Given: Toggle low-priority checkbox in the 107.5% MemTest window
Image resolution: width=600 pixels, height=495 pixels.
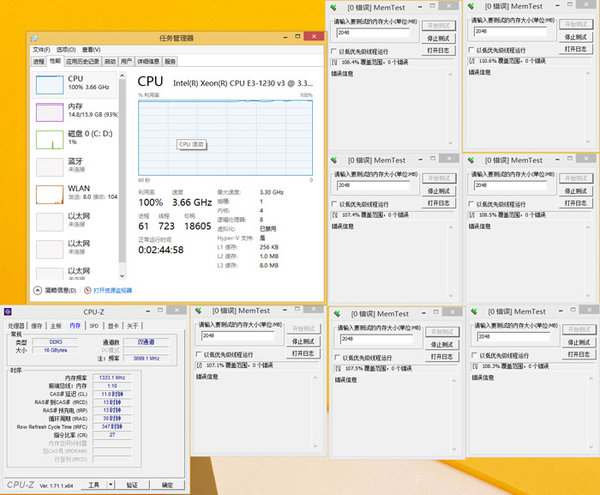Looking at the screenshot, I should coord(337,357).
